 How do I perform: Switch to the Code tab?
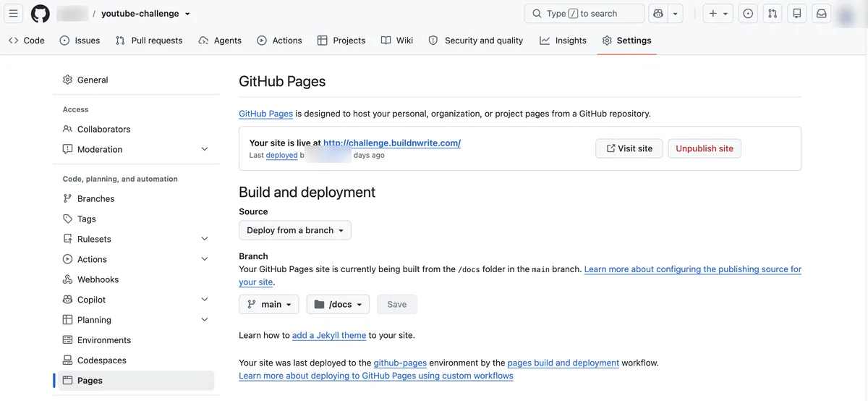27,41
